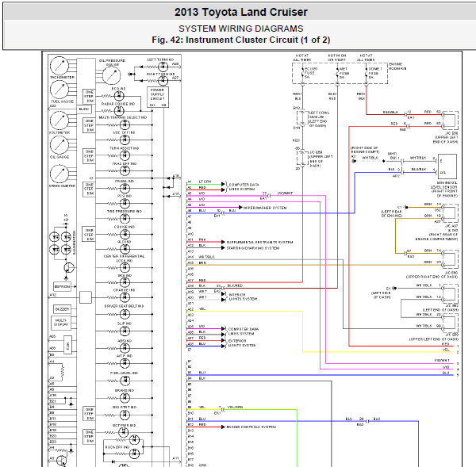Click the "CENTER DIFFERENTIAL LOCK IND" label

pos(125,258)
